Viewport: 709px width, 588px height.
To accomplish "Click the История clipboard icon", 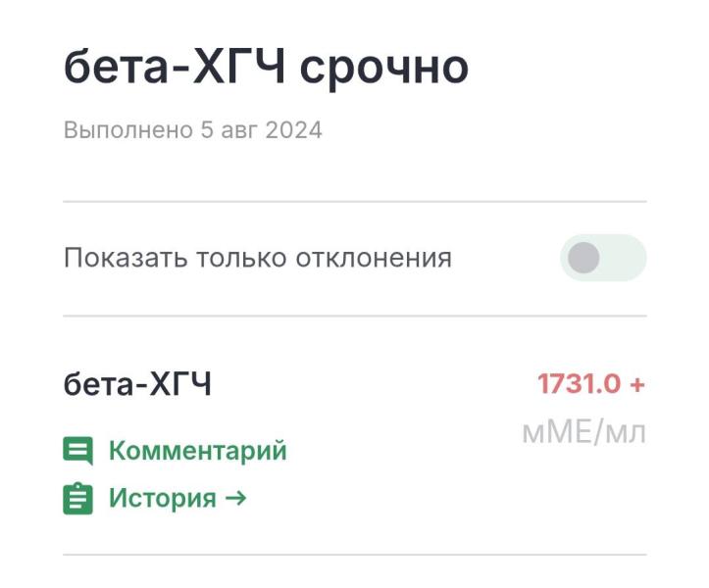I will 77,498.
